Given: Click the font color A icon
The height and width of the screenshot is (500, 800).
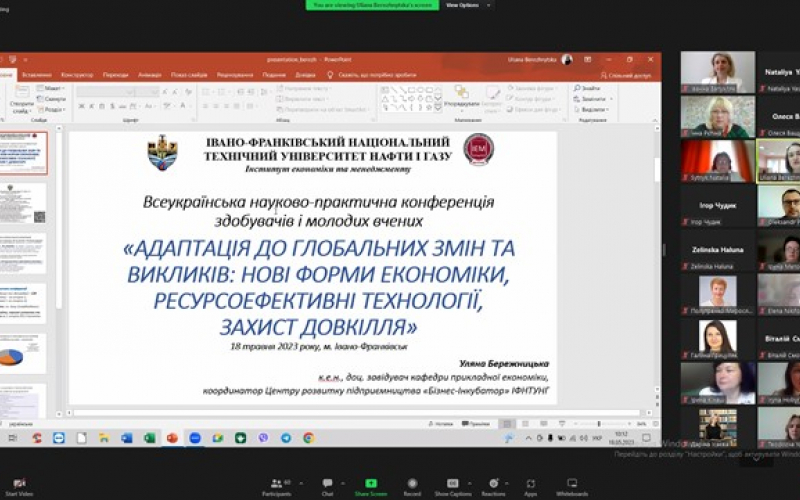Looking at the screenshot, I should pos(183,106).
